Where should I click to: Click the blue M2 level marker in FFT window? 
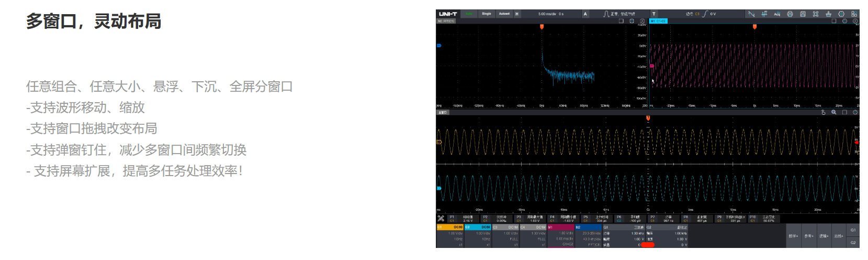[439, 46]
